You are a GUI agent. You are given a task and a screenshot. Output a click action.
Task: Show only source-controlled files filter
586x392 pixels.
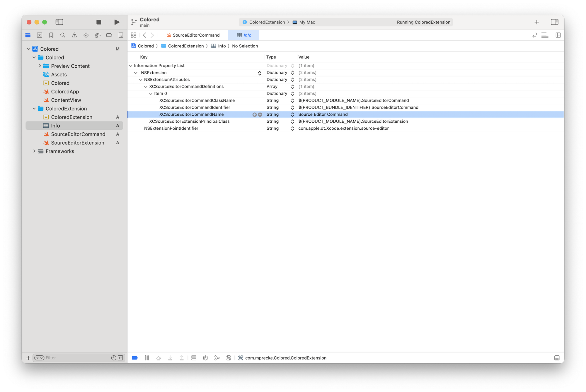[x=120, y=358]
